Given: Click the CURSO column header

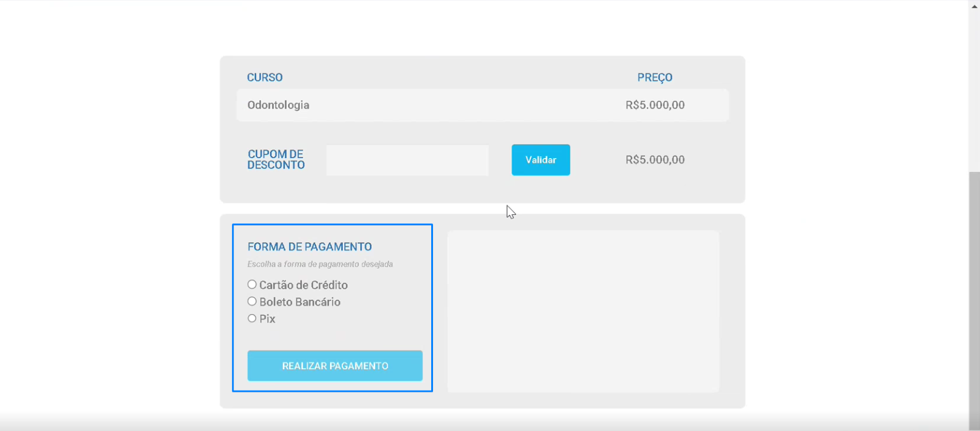Looking at the screenshot, I should 265,77.
